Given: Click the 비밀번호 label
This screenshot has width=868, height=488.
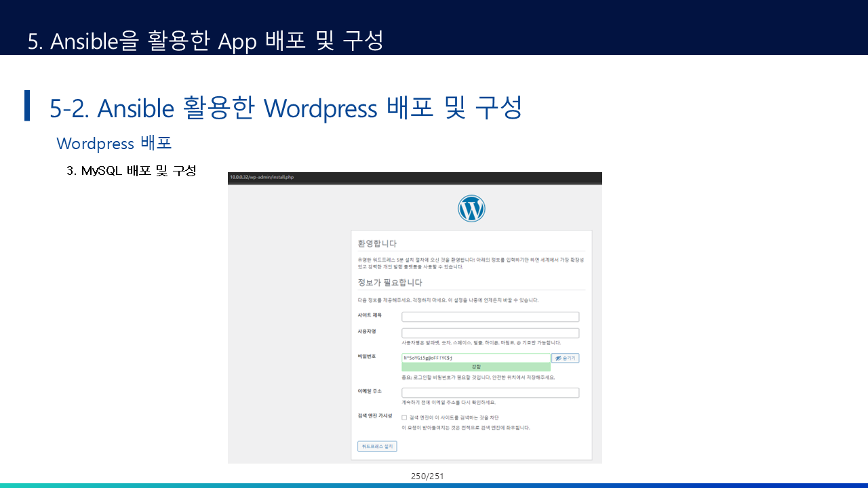Looking at the screenshot, I should click(x=367, y=356).
